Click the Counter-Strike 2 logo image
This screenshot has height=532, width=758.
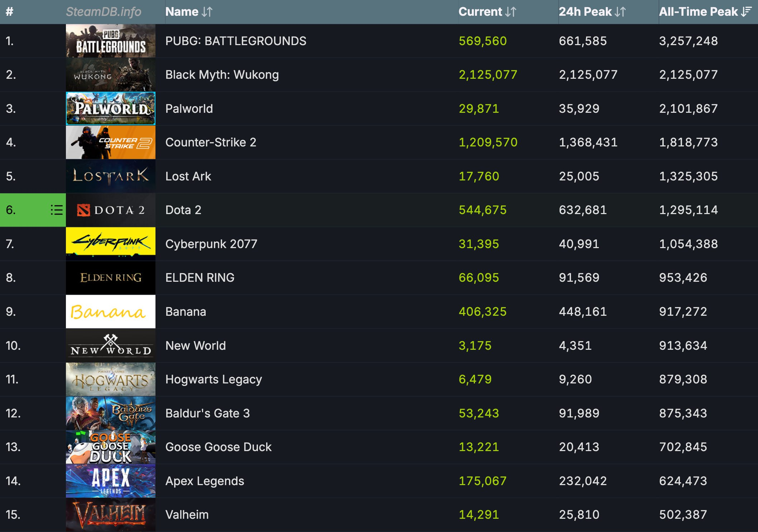tap(111, 142)
